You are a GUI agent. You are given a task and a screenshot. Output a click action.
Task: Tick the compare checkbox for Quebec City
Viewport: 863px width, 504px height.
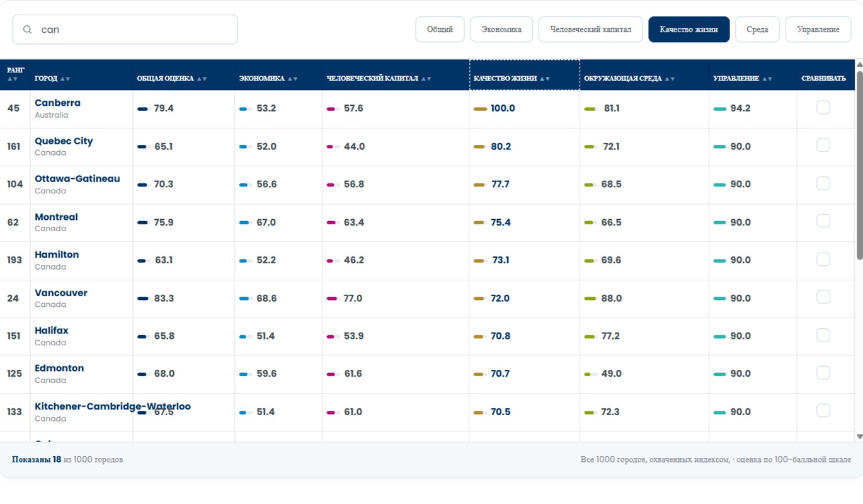click(x=823, y=146)
